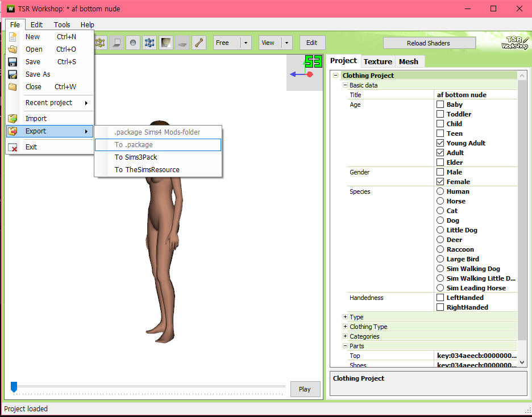Open the Tools menu
This screenshot has width=532, height=417.
(x=62, y=25)
